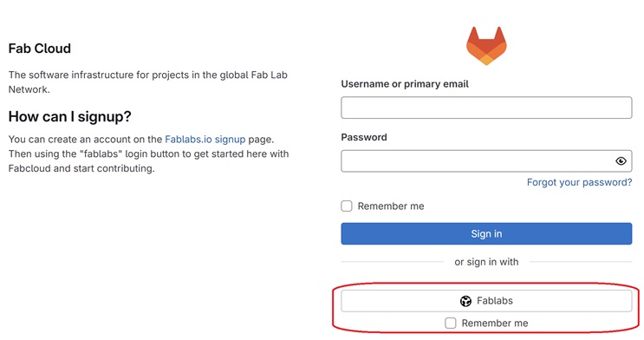Click the or sign in with divider text

(486, 262)
